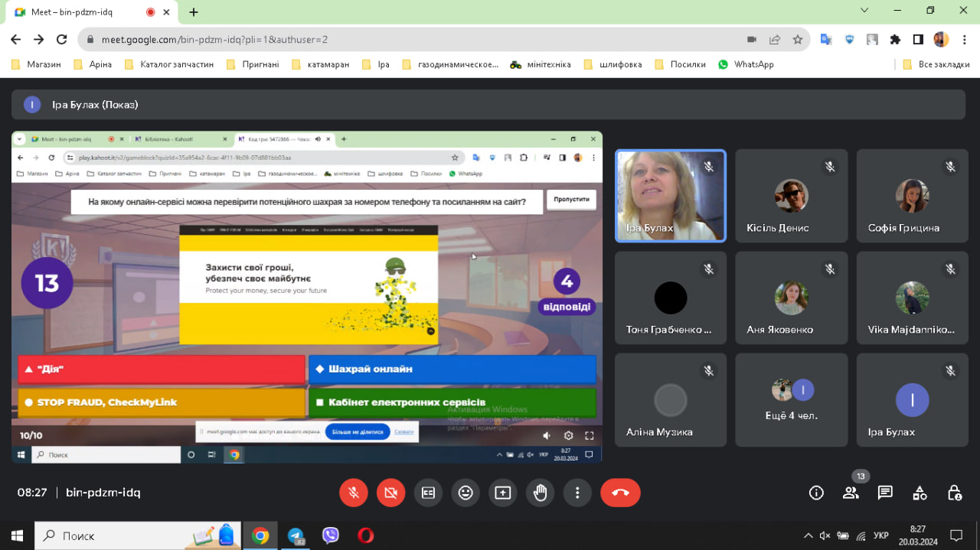The height and width of the screenshot is (550, 980).
Task: Open the Google Translate extension
Action: tap(826, 39)
